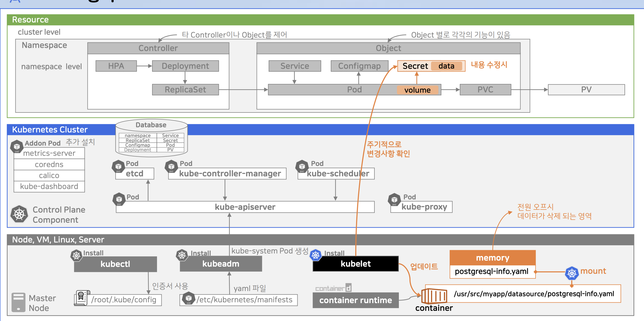
Task: Click the orange memory header box
Action: click(492, 258)
